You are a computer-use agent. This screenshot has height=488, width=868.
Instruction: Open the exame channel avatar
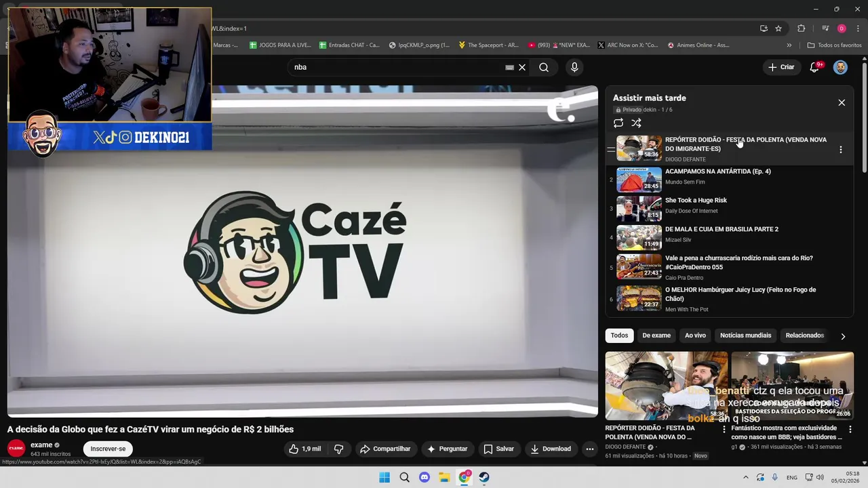pyautogui.click(x=16, y=449)
